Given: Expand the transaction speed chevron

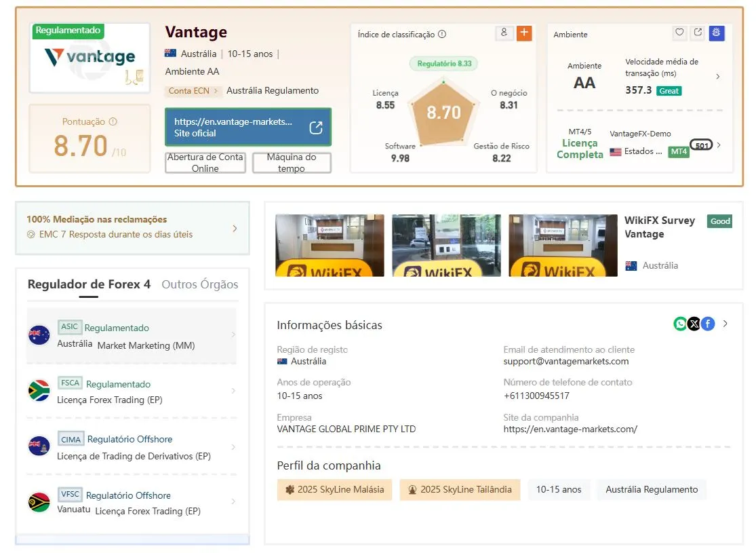Looking at the screenshot, I should (718, 76).
